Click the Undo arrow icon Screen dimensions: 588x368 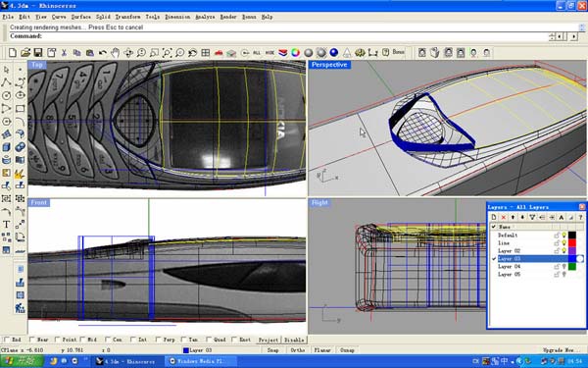coord(102,53)
